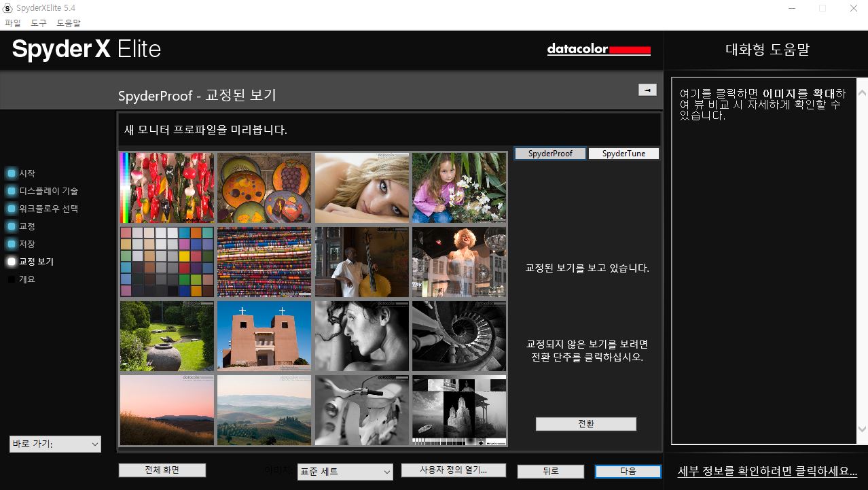Image resolution: width=868 pixels, height=490 pixels.
Task: Click the 교정 보기 step indicator icon
Action: [12, 262]
